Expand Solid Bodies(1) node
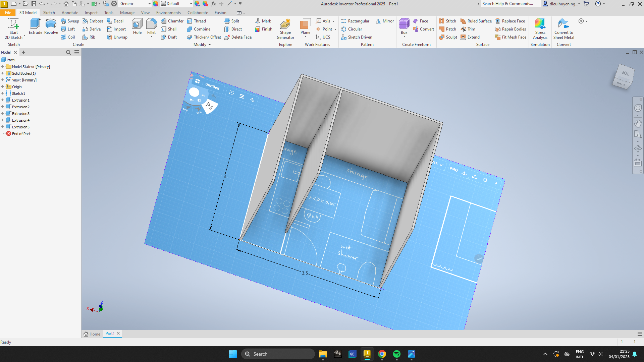Image resolution: width=644 pixels, height=362 pixels. (3, 73)
